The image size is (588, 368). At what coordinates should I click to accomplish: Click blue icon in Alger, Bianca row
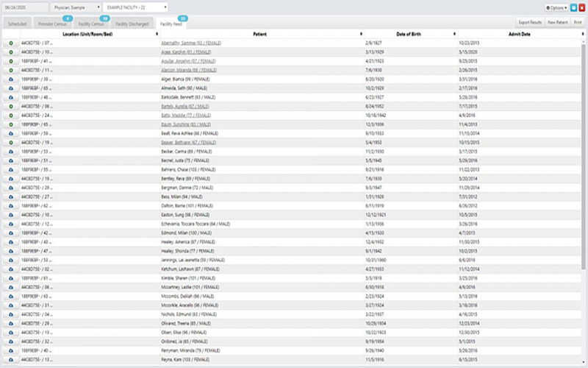(x=11, y=79)
